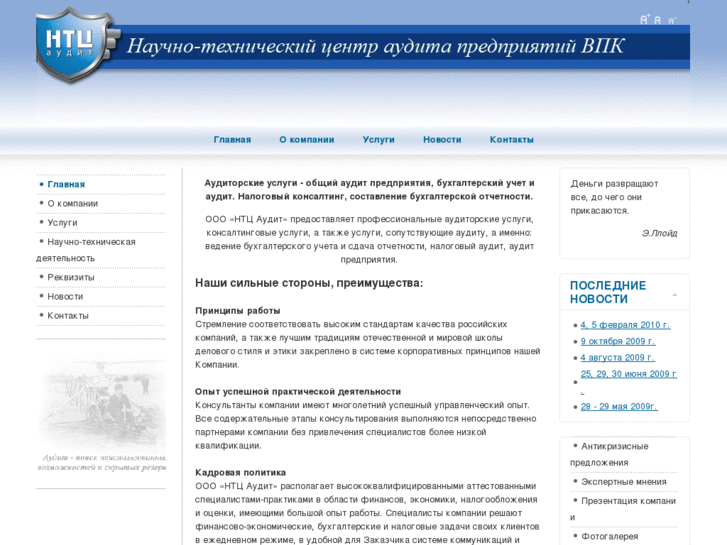
Task: Click the heading Наши сильные стороны, преимущества
Action: click(x=309, y=282)
